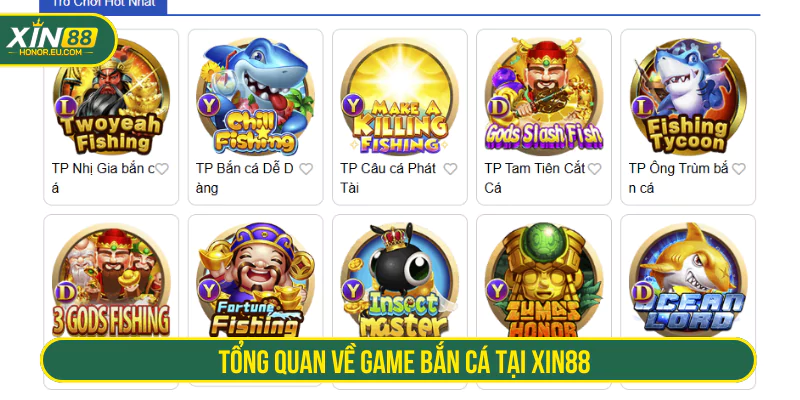This screenshot has width=800, height=400.
Task: Open Make A Killing Fishing game
Action: tap(399, 97)
